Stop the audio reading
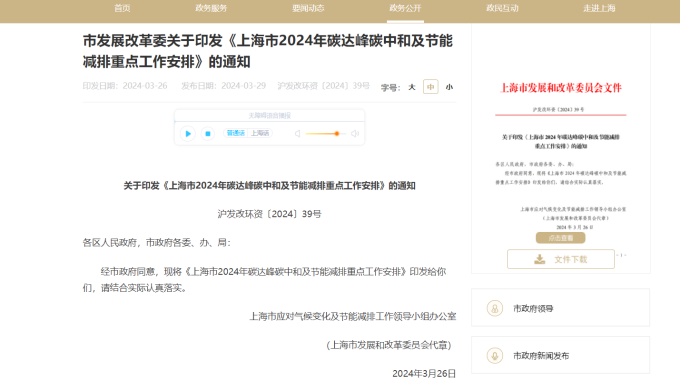Viewport: 681px width, 382px height. click(208, 134)
